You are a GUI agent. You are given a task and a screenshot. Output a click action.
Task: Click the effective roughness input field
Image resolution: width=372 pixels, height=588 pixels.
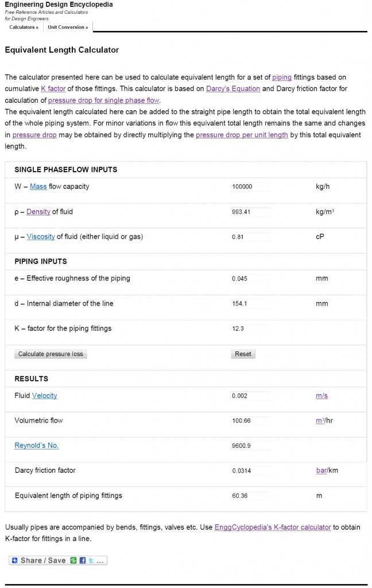(251, 278)
